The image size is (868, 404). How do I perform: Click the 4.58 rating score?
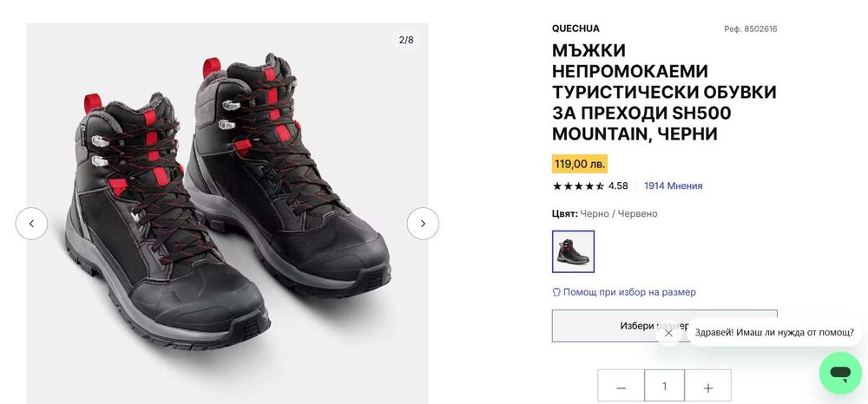click(x=618, y=186)
